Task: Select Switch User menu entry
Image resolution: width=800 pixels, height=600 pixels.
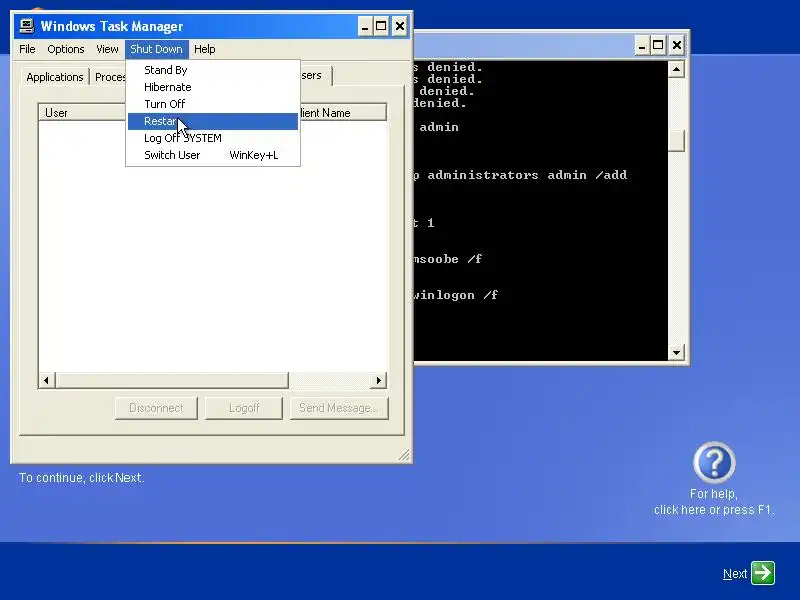Action: pos(213,155)
